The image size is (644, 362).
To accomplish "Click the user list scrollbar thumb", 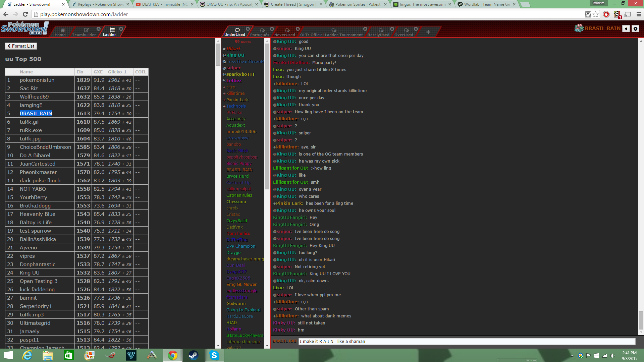I will (267, 116).
